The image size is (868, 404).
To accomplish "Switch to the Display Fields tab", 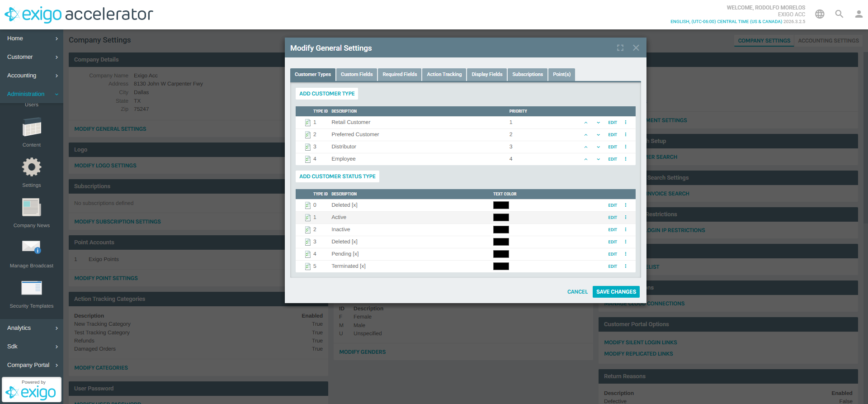I will [487, 75].
